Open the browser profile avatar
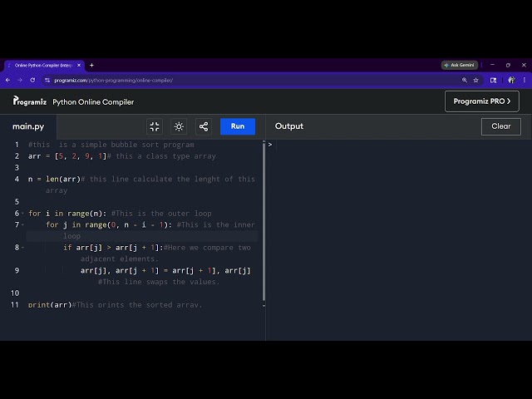 pyautogui.click(x=511, y=80)
